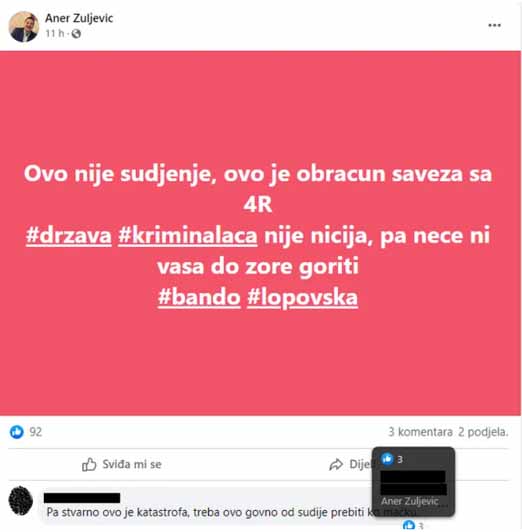522x532 pixels.
Task: Click the globe public audience icon
Action: pyautogui.click(x=76, y=33)
